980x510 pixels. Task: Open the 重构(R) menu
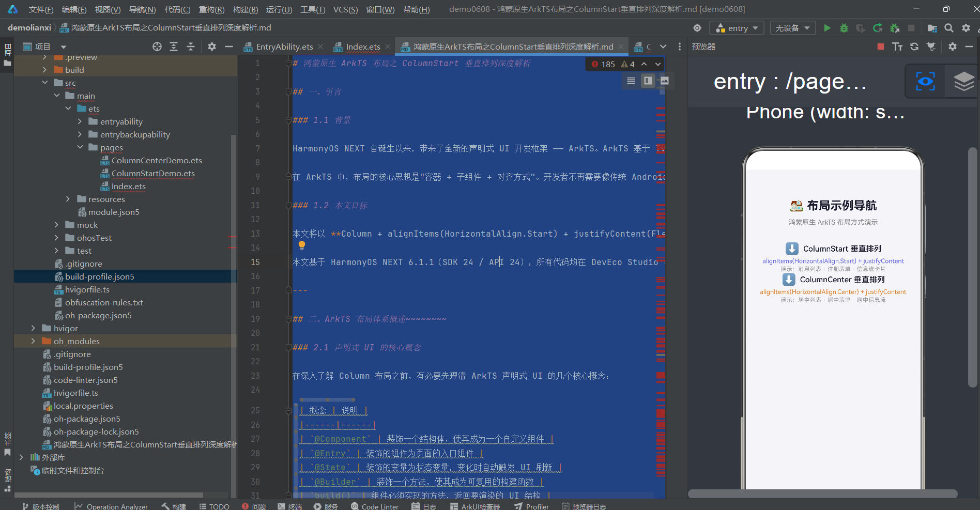coord(212,9)
